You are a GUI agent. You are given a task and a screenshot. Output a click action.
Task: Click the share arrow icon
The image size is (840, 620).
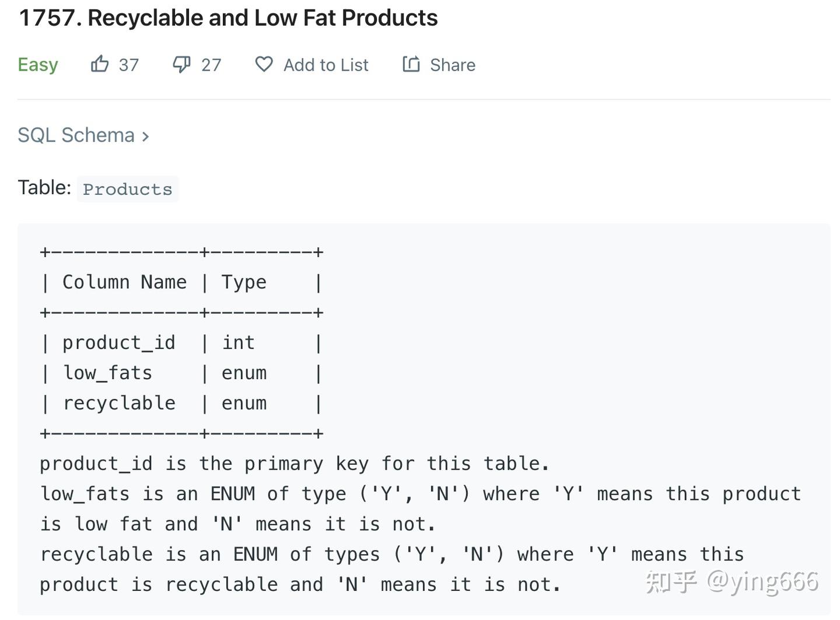[411, 64]
